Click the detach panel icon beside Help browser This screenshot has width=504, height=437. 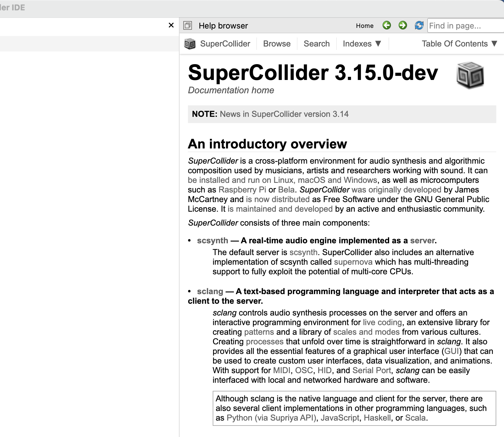[188, 25]
